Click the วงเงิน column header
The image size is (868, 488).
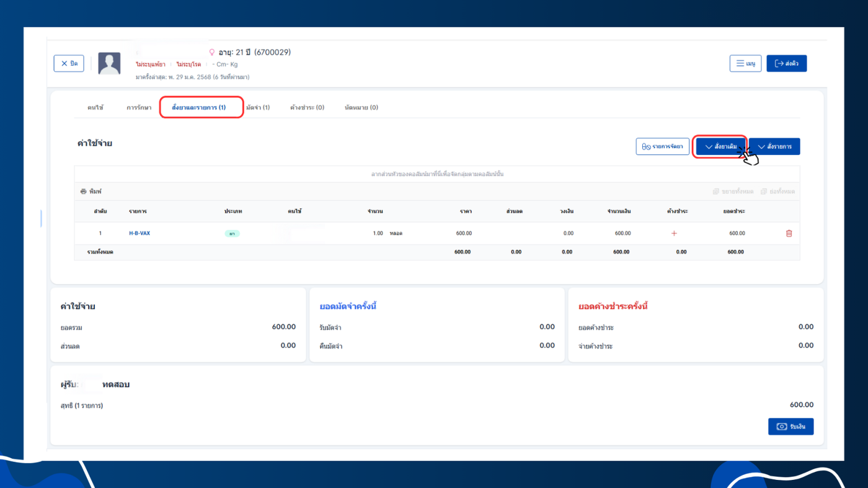[x=566, y=211]
